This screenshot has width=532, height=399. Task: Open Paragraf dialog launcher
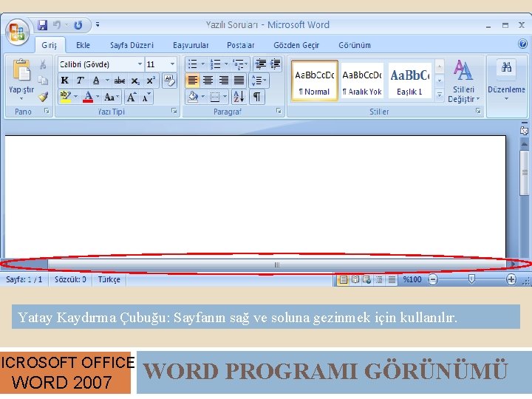tap(279, 111)
